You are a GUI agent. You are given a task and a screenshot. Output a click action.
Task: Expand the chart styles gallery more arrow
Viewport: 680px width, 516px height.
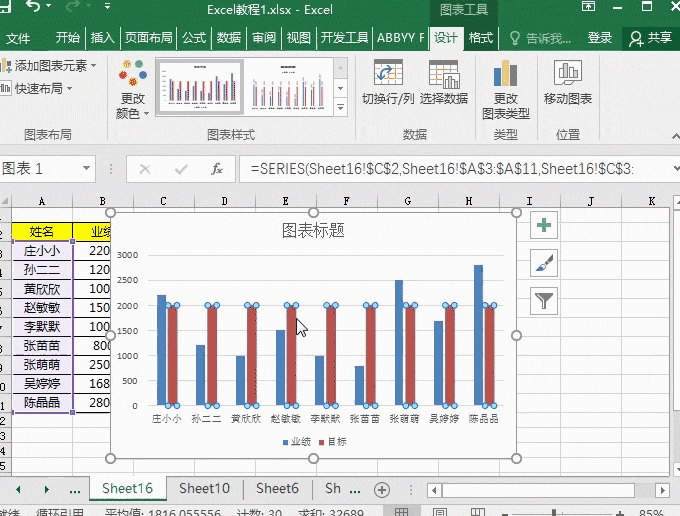pos(340,107)
